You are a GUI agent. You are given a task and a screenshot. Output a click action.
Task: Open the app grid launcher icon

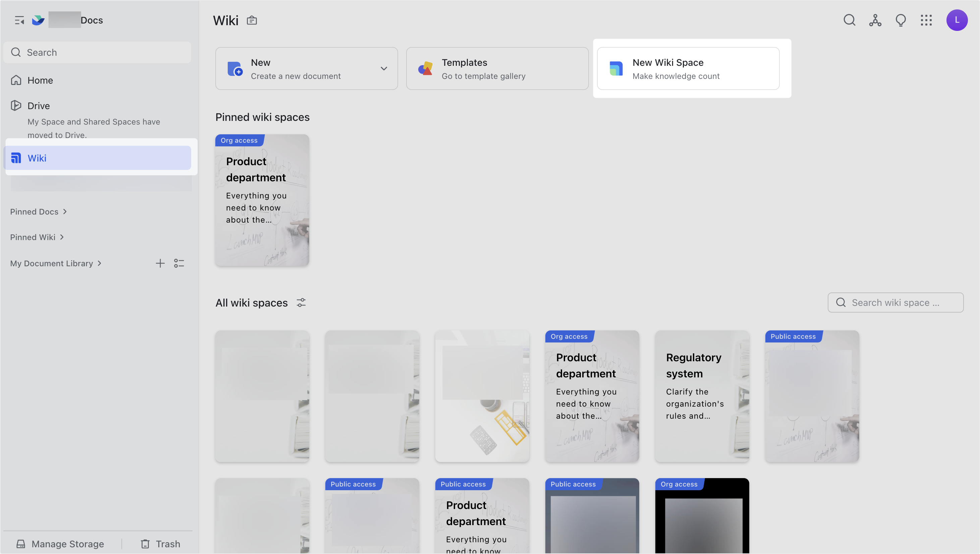[926, 20]
